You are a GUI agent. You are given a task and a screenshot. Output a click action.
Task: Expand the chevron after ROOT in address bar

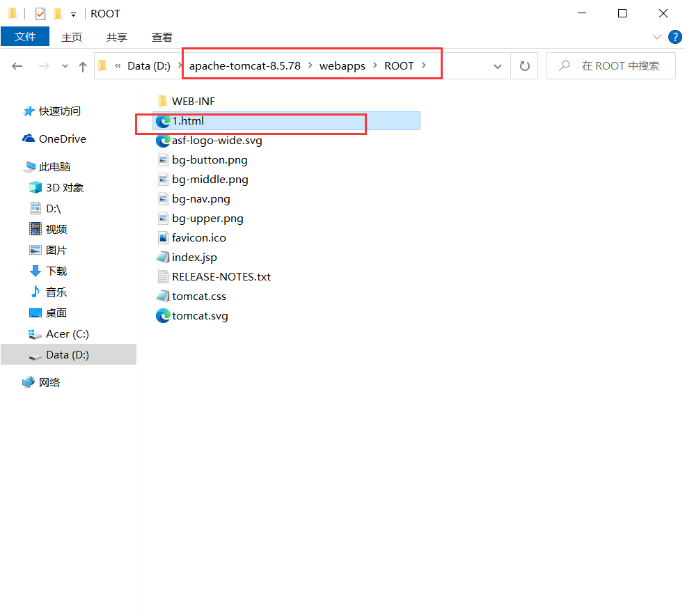click(x=424, y=65)
